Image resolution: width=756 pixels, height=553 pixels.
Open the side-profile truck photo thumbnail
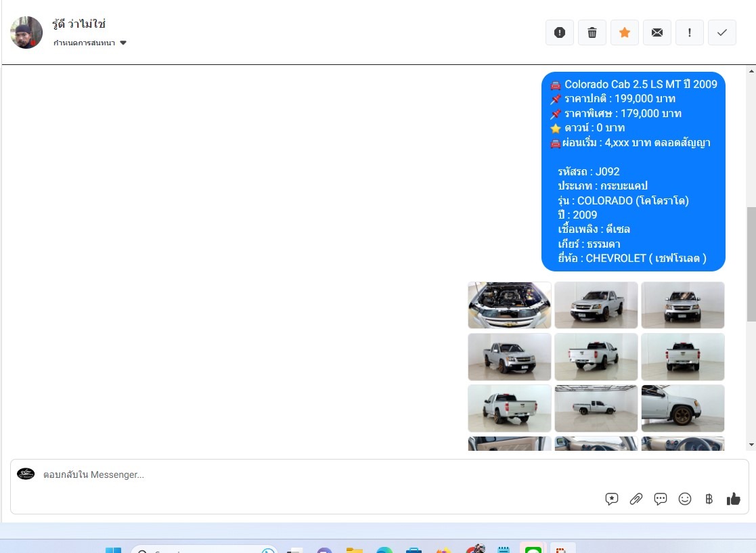point(596,408)
